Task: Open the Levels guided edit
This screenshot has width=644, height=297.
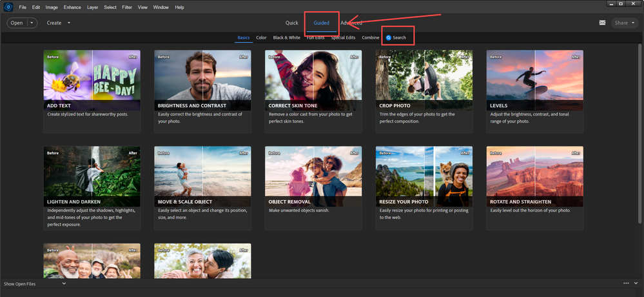Action: point(535,81)
